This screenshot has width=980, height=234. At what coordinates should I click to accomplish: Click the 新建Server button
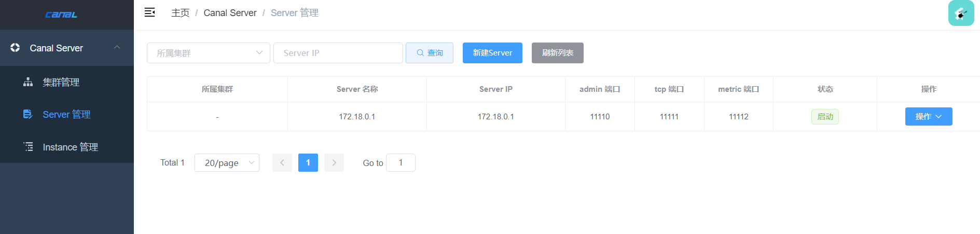492,53
